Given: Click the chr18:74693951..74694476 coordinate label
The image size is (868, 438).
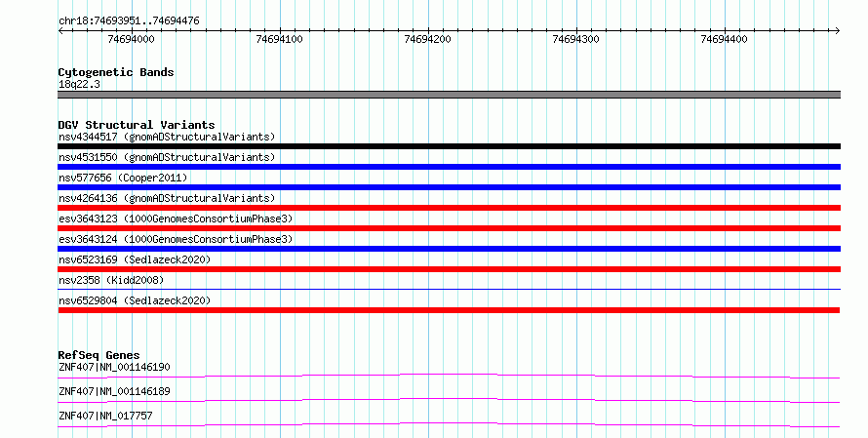Looking at the screenshot, I should 129,21.
